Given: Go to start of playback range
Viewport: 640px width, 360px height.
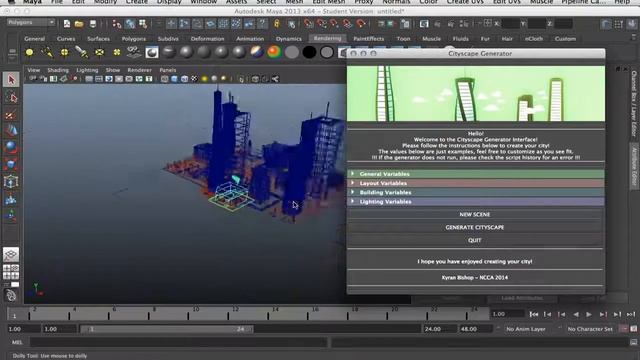Looking at the screenshot, I should (533, 314).
